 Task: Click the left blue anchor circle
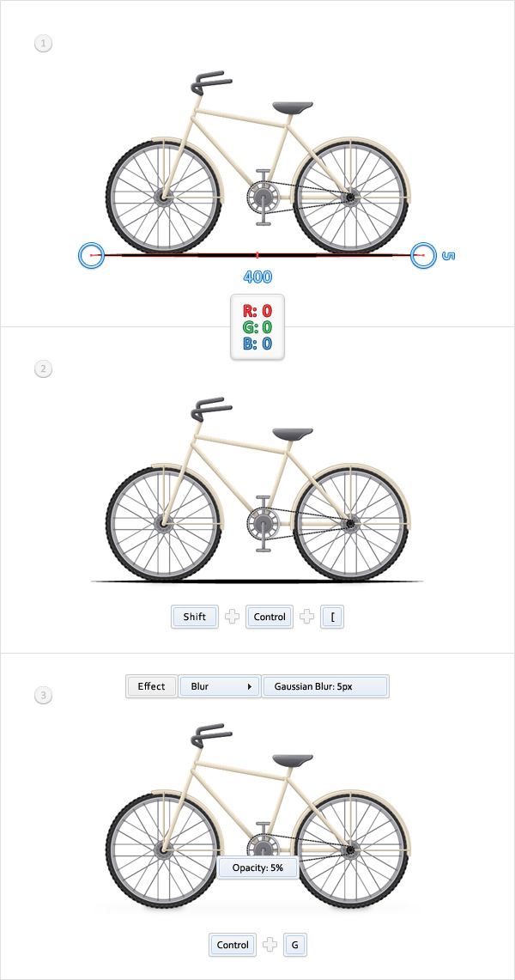pyautogui.click(x=90, y=256)
